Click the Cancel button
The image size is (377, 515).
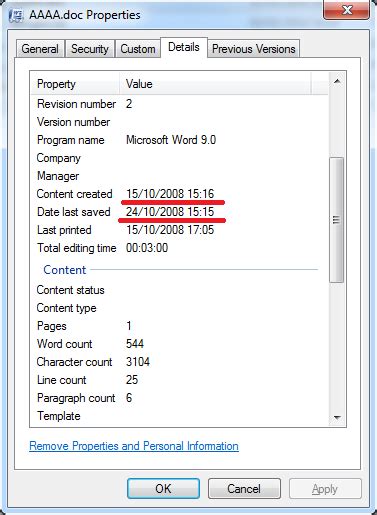click(x=244, y=489)
